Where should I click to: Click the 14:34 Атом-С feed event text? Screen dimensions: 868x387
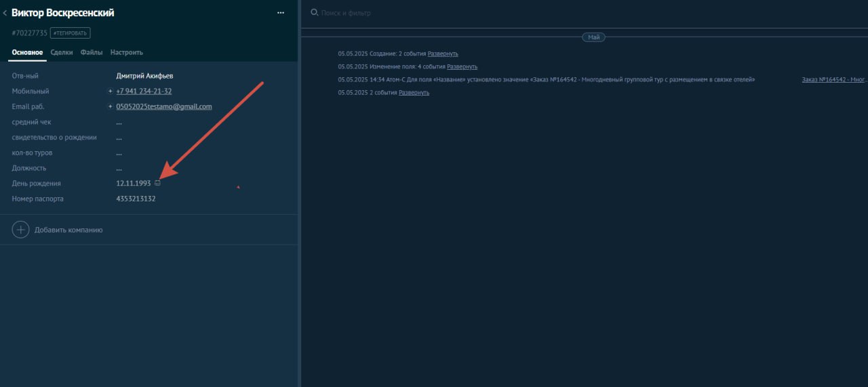click(x=546, y=79)
